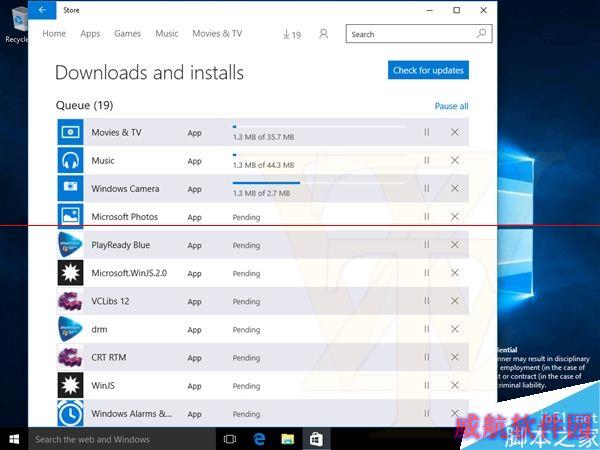Select the VCLibs 12 row name
Image resolution: width=600 pixels, height=450 pixels.
pyautogui.click(x=110, y=301)
